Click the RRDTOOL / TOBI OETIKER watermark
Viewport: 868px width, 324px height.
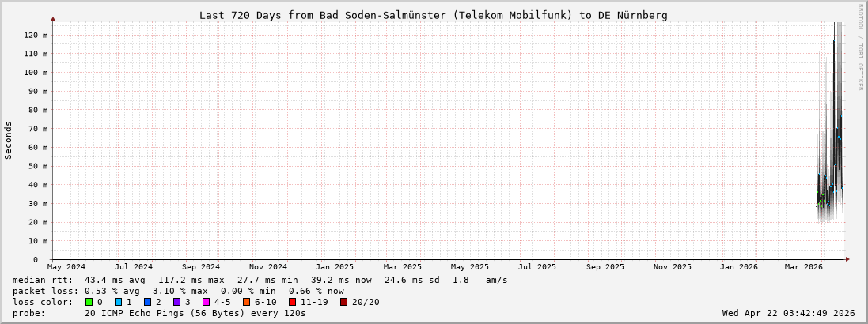tap(861, 47)
